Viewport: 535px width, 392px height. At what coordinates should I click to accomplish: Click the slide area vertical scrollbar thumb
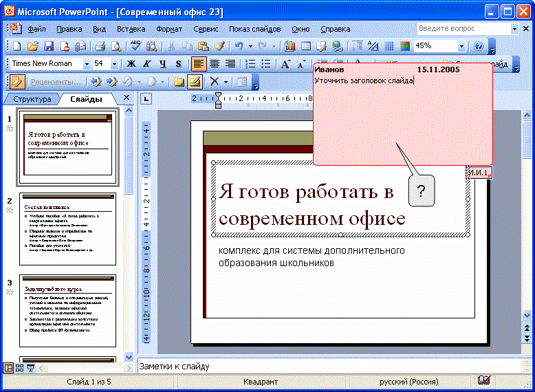tap(527, 139)
